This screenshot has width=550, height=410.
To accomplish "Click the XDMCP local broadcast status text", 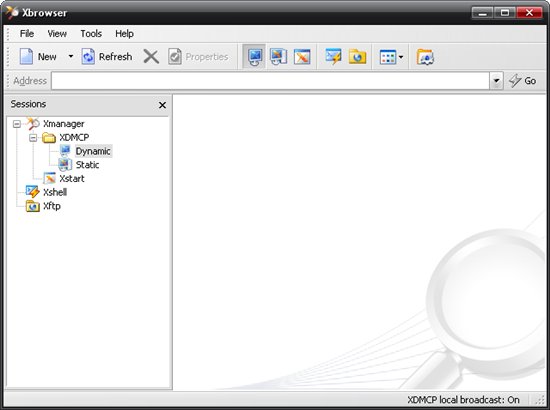I will click(463, 400).
